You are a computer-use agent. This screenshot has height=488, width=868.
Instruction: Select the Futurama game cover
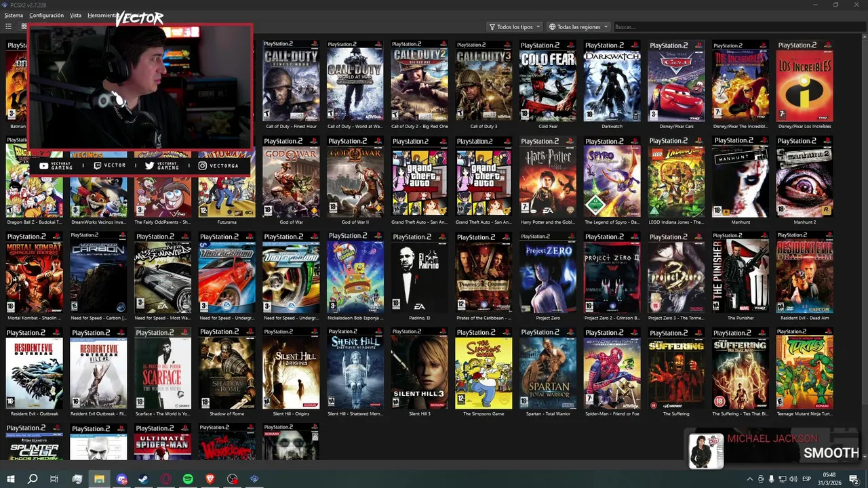click(227, 197)
